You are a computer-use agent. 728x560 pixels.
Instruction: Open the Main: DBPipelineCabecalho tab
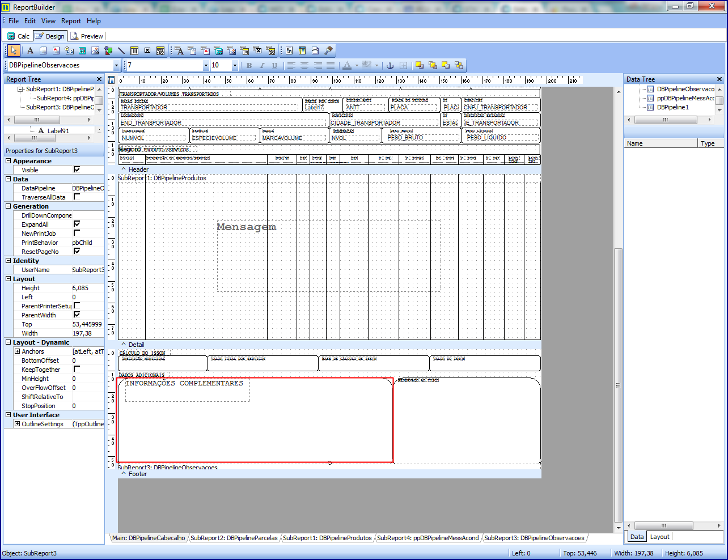pyautogui.click(x=148, y=538)
